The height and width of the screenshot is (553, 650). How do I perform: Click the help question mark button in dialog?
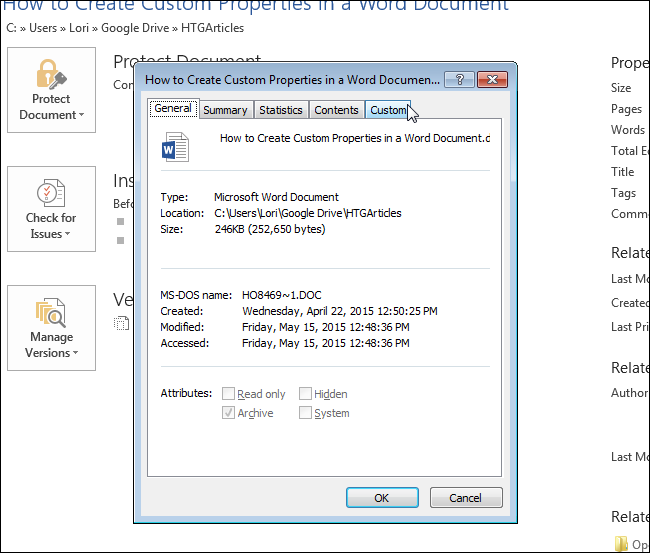pyautogui.click(x=459, y=79)
